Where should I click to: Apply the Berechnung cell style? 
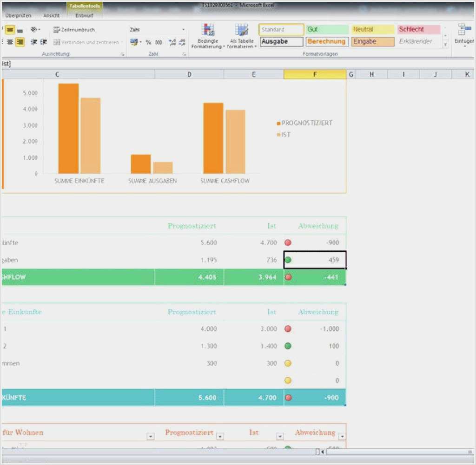coord(326,41)
